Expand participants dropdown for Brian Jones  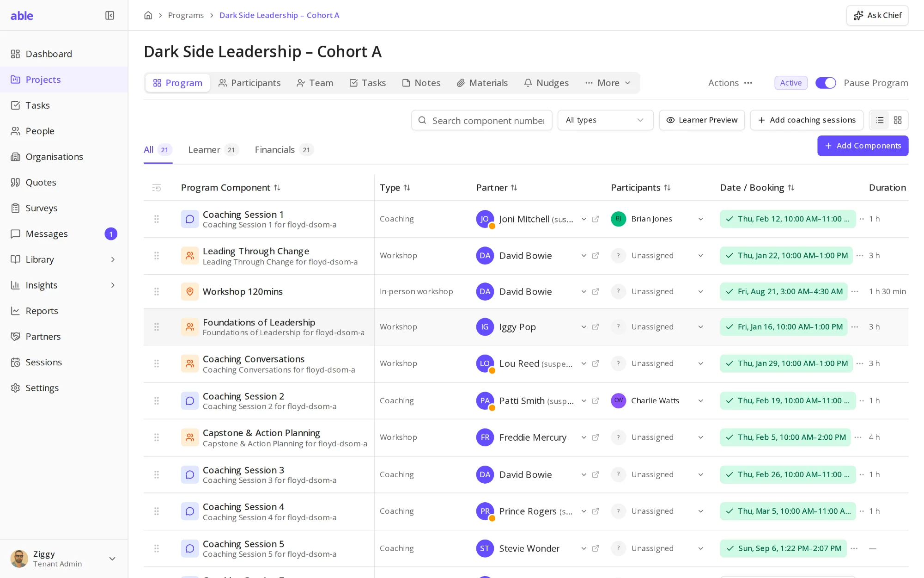tap(701, 219)
